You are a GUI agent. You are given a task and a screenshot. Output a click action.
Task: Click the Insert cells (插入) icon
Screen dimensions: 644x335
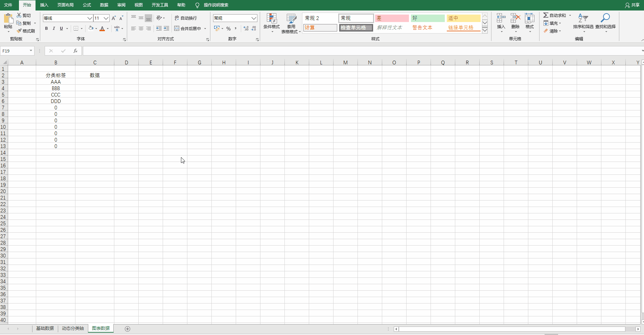[x=501, y=18]
